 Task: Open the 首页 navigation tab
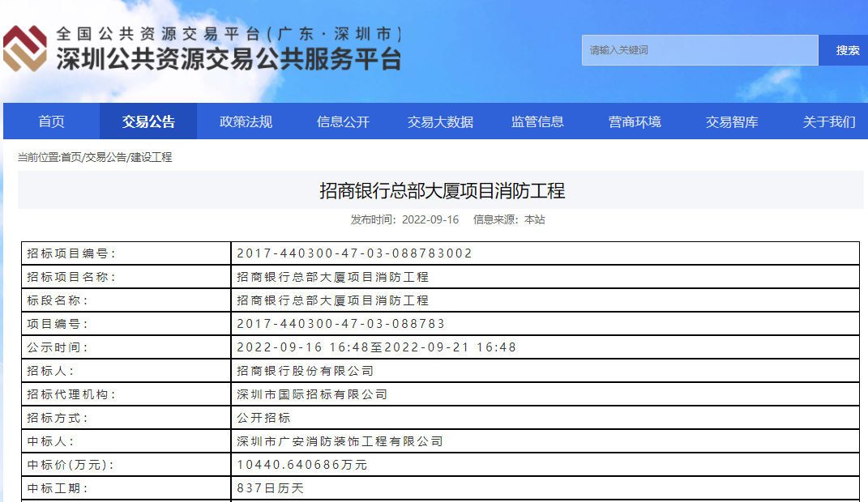51,121
